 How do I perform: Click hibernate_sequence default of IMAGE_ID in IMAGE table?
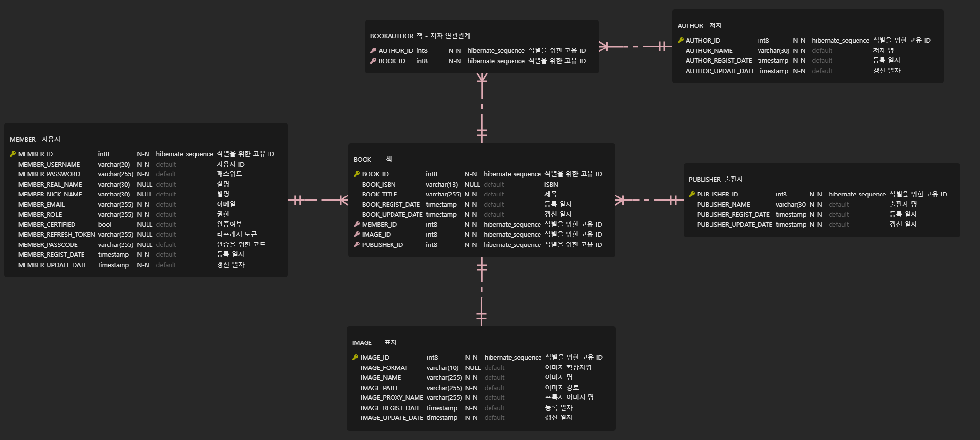click(513, 357)
